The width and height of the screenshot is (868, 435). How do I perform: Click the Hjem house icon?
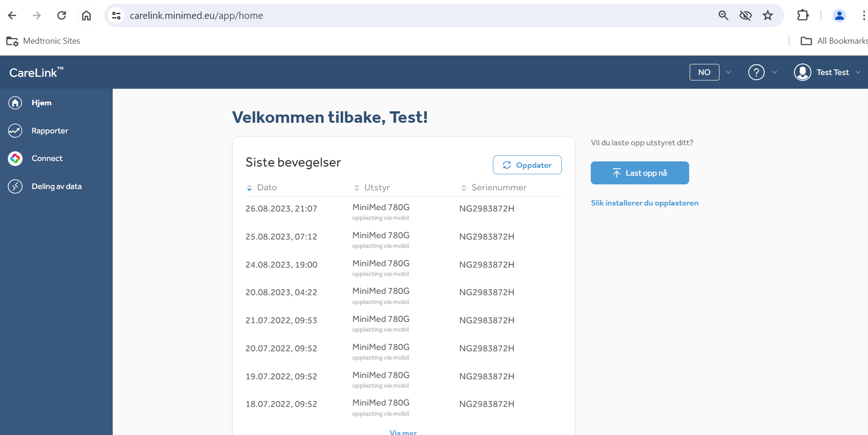coord(15,103)
